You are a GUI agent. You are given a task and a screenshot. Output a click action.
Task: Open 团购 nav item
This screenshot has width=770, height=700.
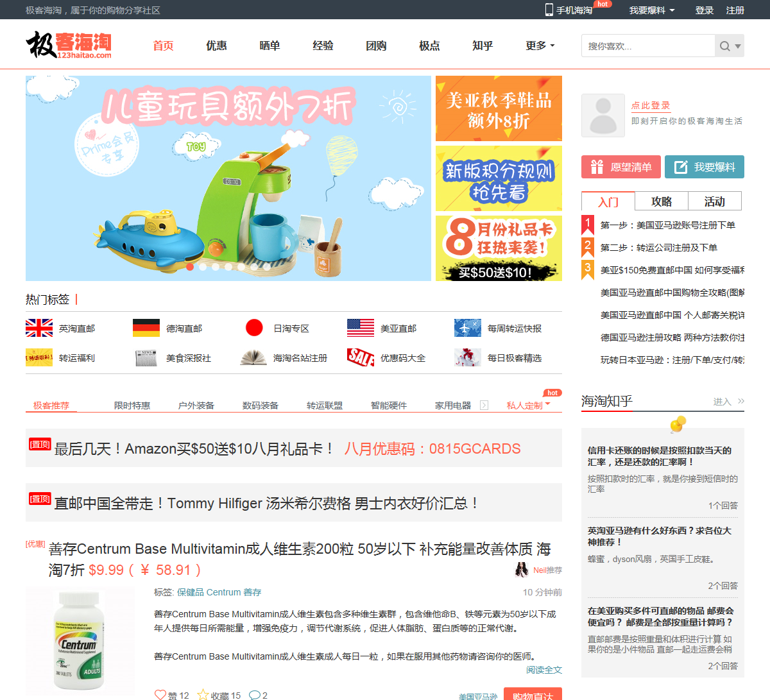(376, 46)
